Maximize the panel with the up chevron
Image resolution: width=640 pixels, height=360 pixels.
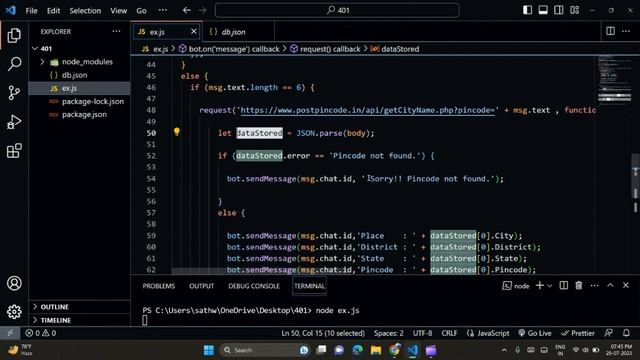610,285
